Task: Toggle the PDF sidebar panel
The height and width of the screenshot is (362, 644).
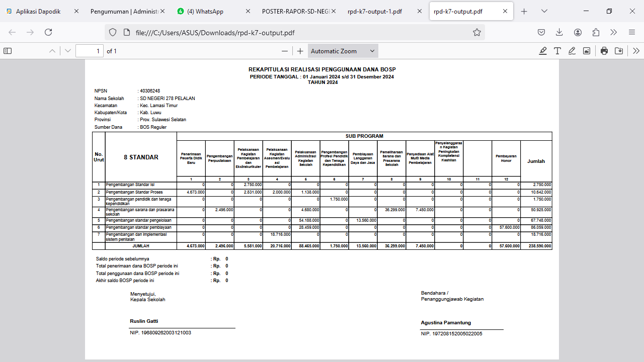Action: pyautogui.click(x=8, y=51)
